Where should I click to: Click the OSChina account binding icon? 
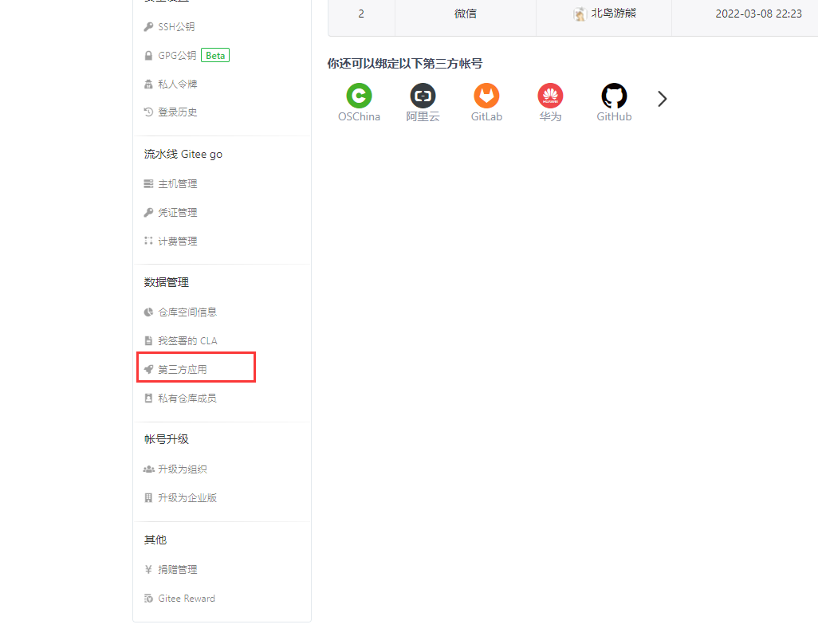[x=359, y=96]
